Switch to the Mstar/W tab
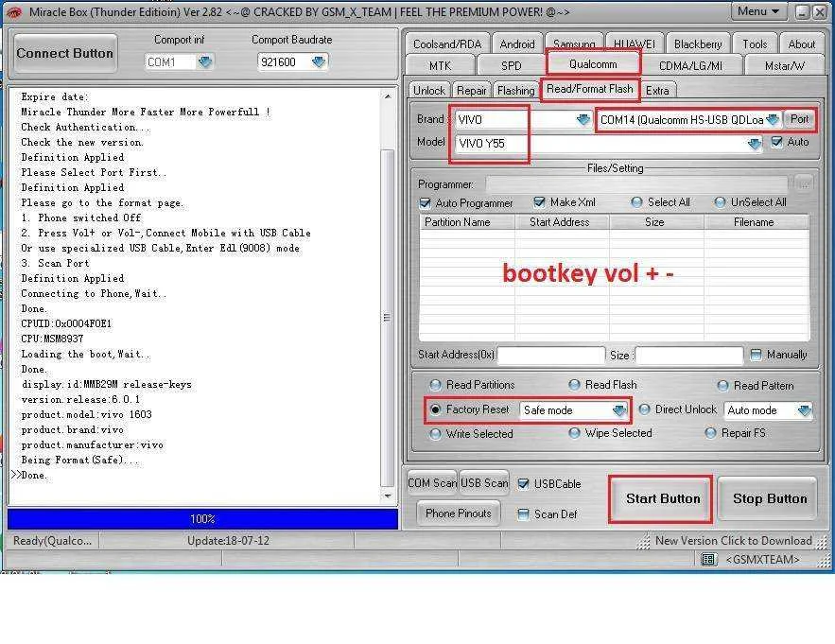This screenshot has height=644, width=835. tap(785, 65)
